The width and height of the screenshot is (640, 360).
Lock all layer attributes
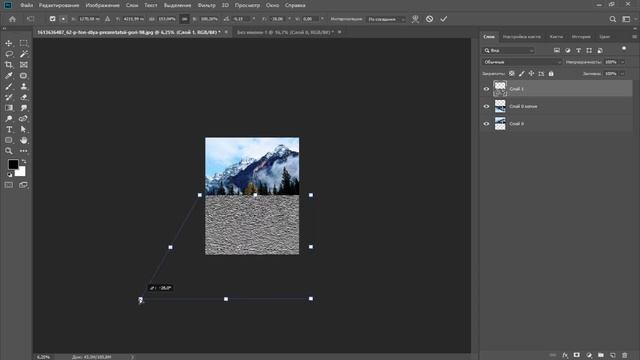pos(551,73)
